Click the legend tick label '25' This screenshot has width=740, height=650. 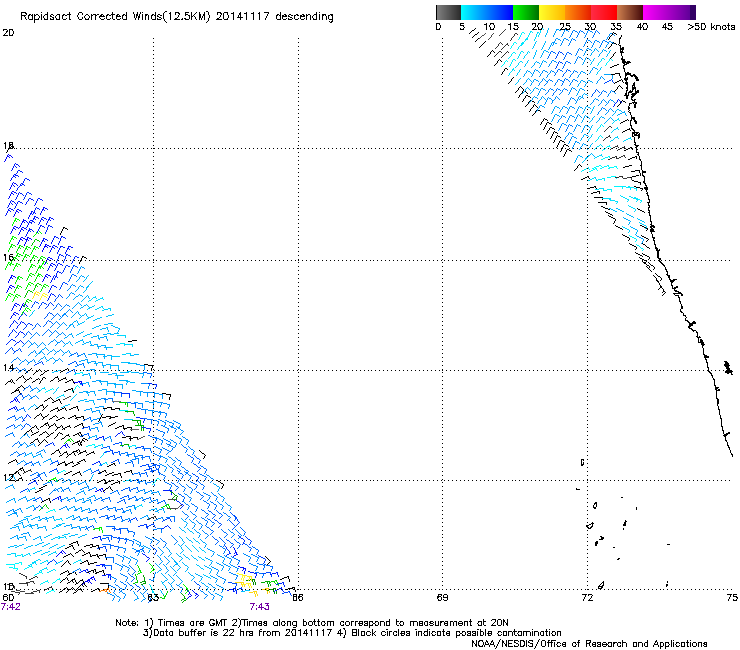point(564,27)
